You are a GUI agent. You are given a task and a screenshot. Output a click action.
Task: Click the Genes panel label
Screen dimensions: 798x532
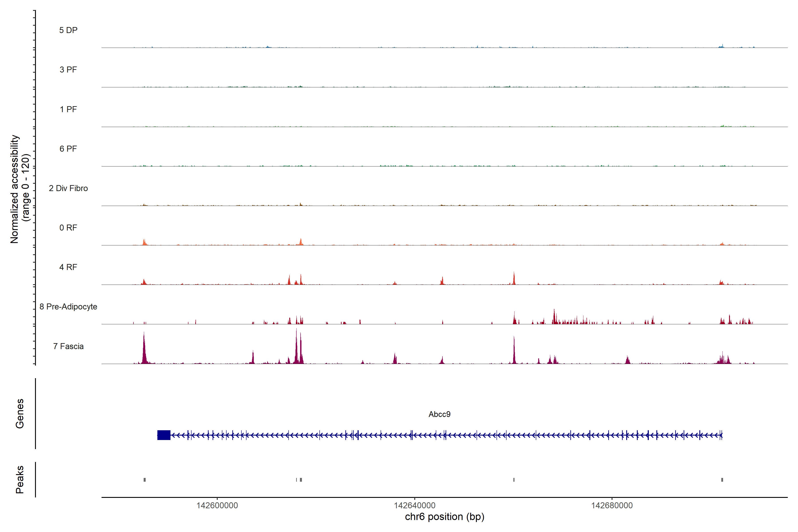click(x=20, y=414)
